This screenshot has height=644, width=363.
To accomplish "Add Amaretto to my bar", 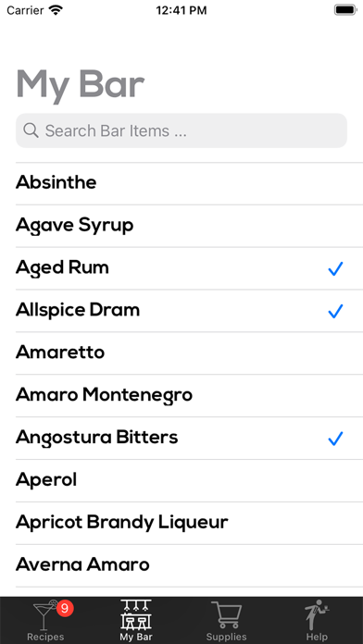I will pos(189,353).
